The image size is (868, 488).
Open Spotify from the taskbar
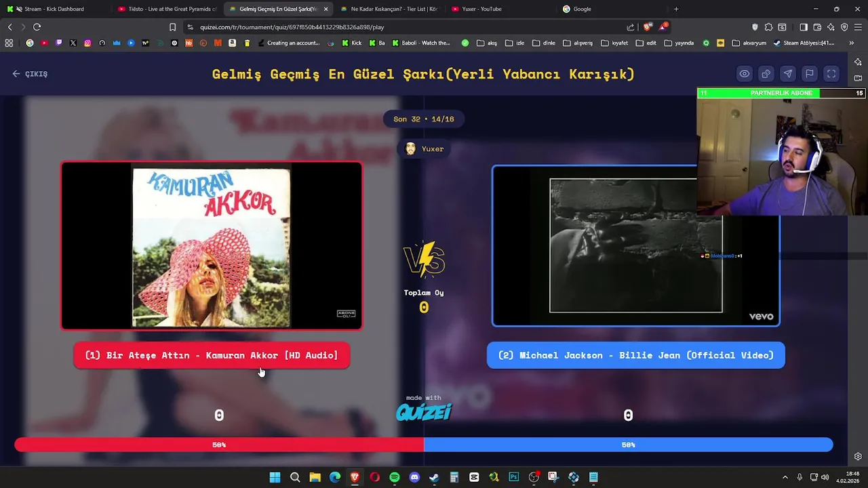pyautogui.click(x=395, y=477)
